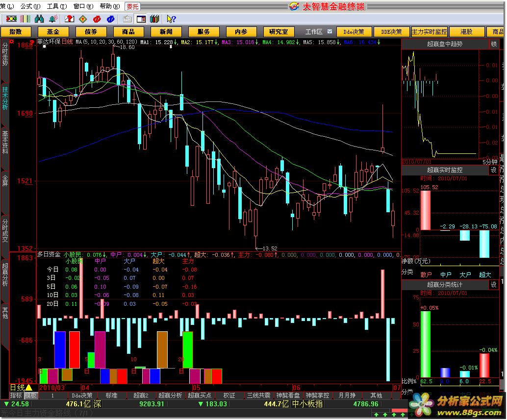Image resolution: width=507 pixels, height=420 pixels.
Task: Click the Dde决策 workspace button
Action: pos(354,32)
